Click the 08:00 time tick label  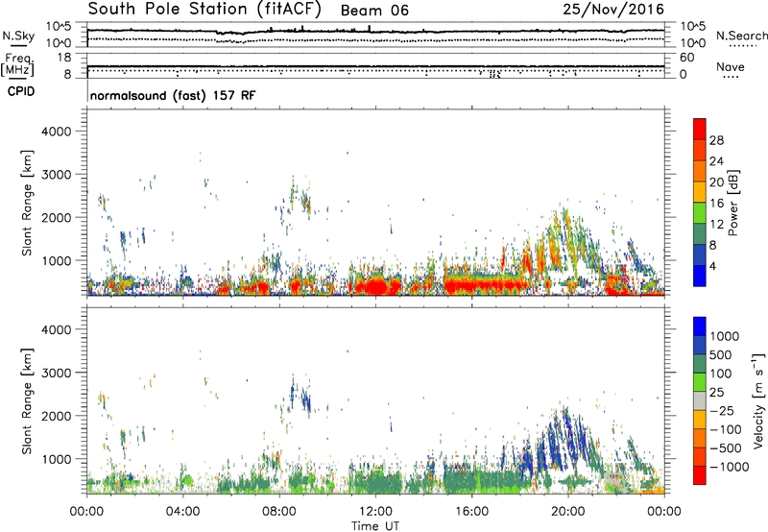[x=279, y=512]
